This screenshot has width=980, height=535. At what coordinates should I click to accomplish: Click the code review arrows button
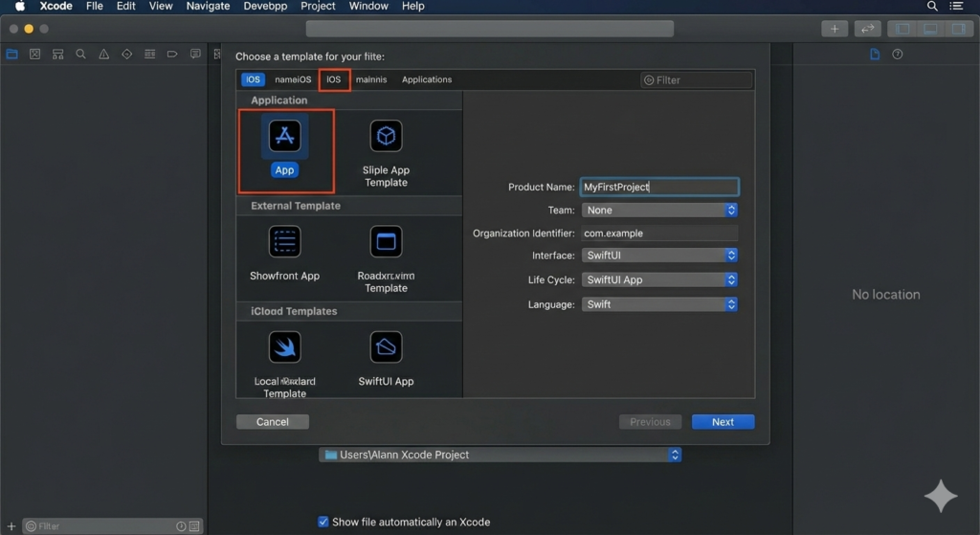pyautogui.click(x=867, y=29)
